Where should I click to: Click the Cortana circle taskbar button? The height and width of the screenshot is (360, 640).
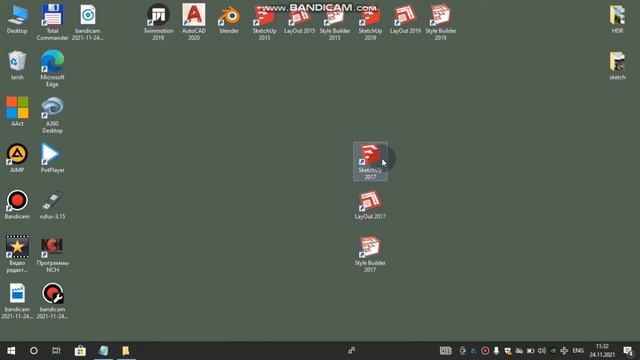33,351
